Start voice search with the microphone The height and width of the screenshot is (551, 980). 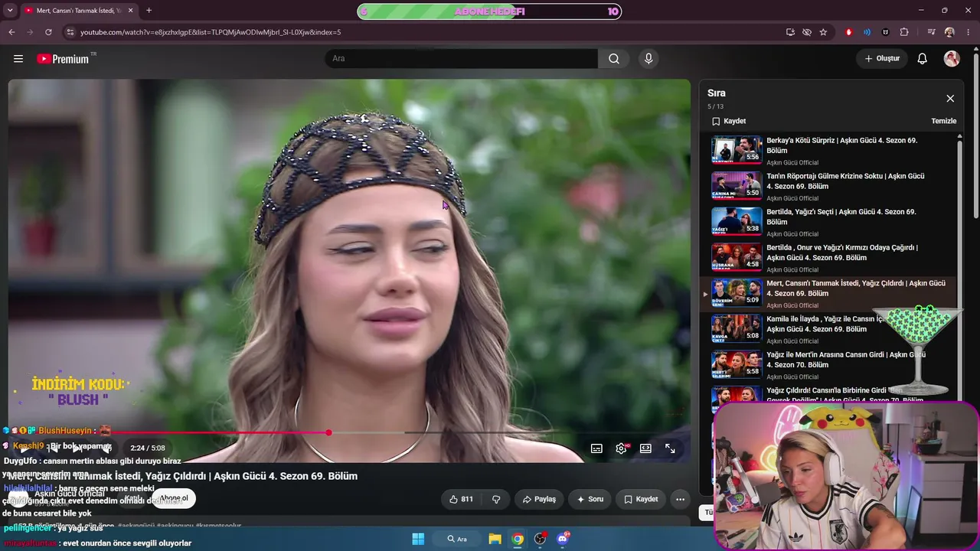(648, 59)
